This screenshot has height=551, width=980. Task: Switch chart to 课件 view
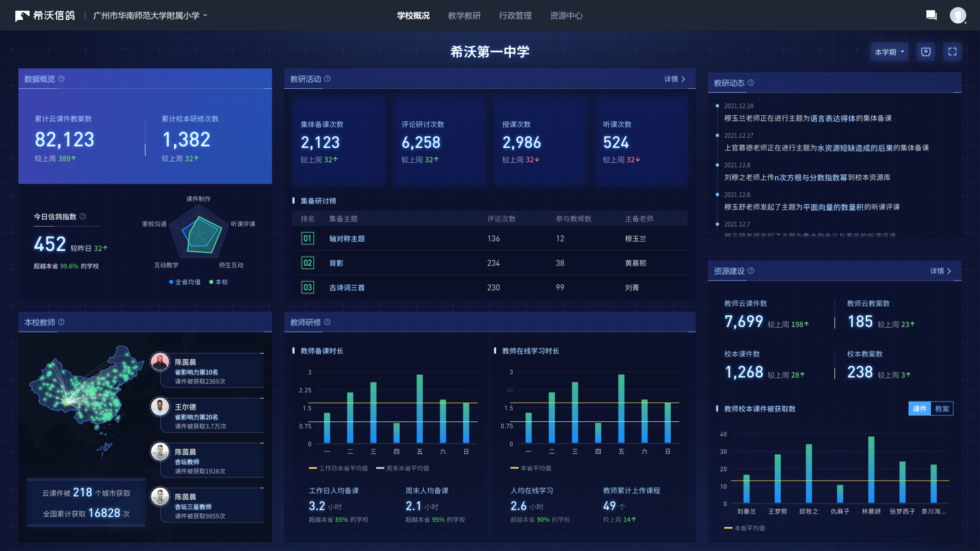coord(920,409)
